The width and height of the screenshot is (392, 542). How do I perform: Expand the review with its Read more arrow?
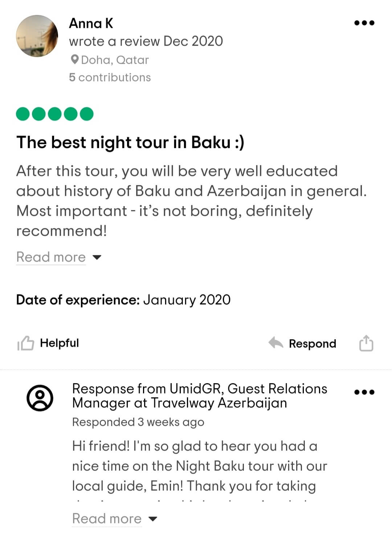[97, 258]
